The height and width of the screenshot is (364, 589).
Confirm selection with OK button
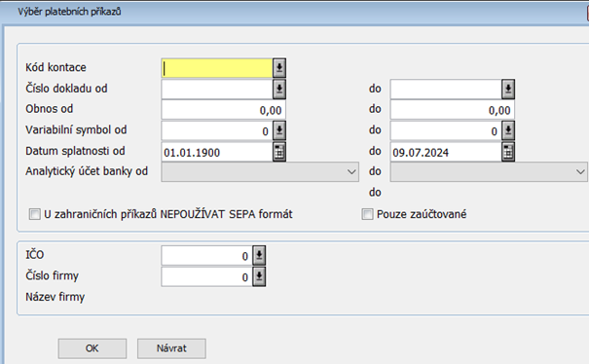tap(92, 348)
